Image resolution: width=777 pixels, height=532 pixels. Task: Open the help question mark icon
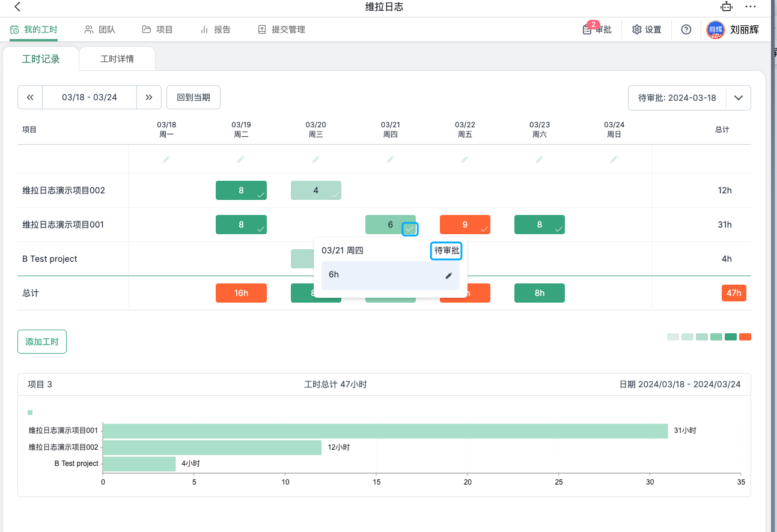(686, 29)
